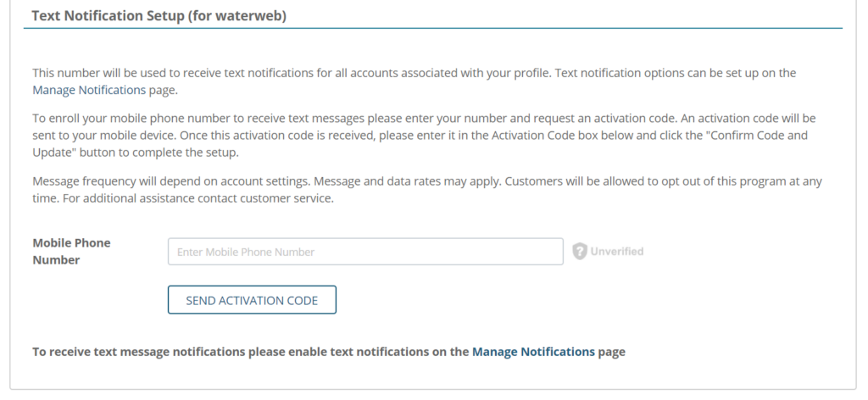Follow the bold bottom Manage Notifications link
Image resolution: width=868 pixels, height=400 pixels.
tap(533, 351)
